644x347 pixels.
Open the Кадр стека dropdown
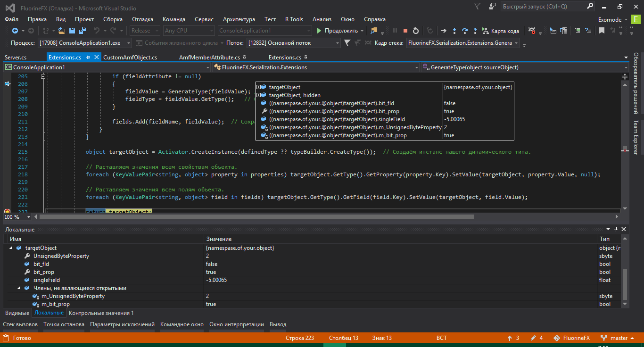[x=462, y=43]
